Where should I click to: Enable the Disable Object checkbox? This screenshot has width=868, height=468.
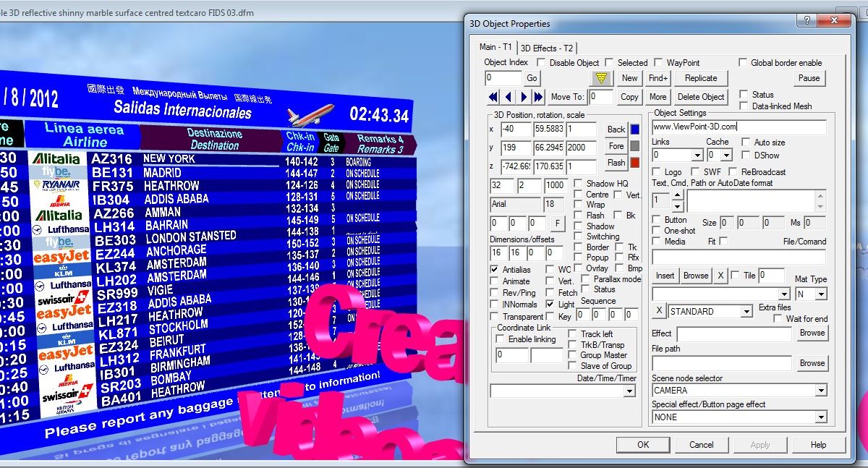(542, 63)
